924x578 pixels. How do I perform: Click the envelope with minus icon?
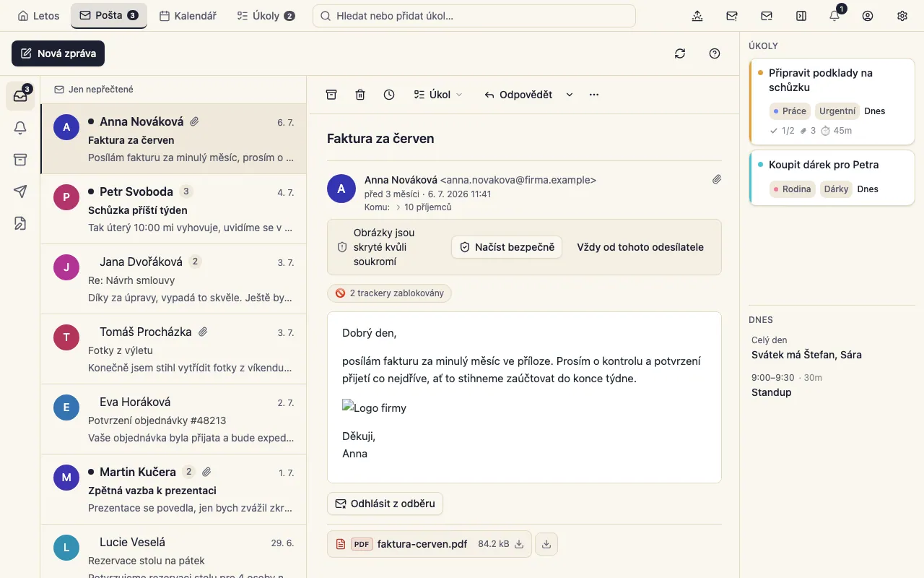click(x=767, y=16)
